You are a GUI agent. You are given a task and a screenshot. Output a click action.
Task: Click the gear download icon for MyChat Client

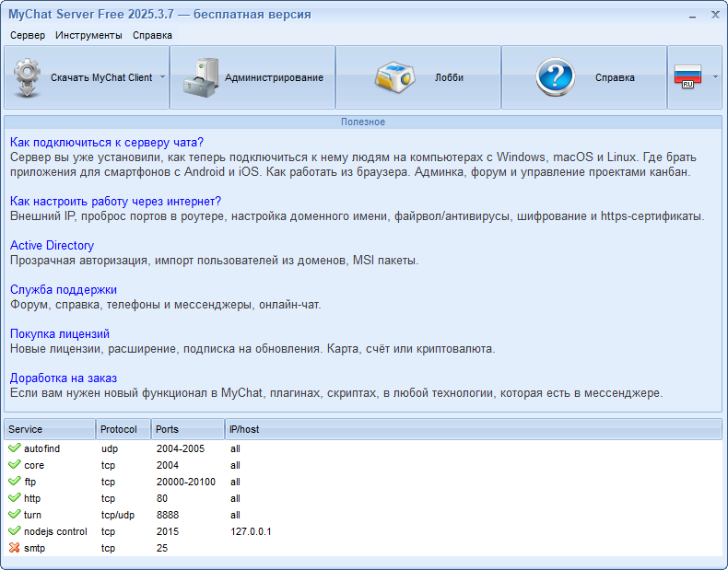pos(27,77)
